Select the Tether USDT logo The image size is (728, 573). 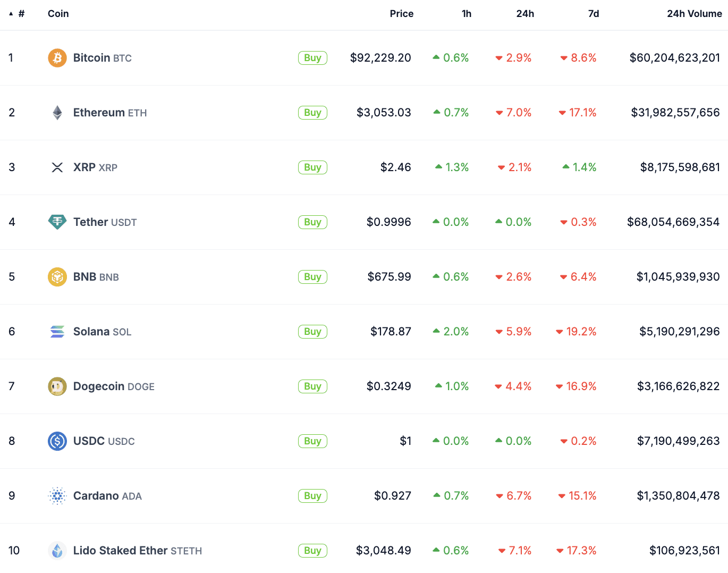point(57,222)
